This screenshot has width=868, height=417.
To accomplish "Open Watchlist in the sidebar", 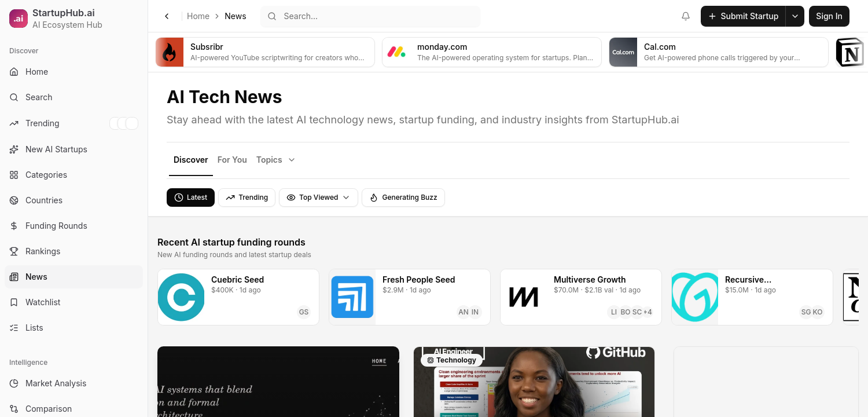I will [x=73, y=302].
